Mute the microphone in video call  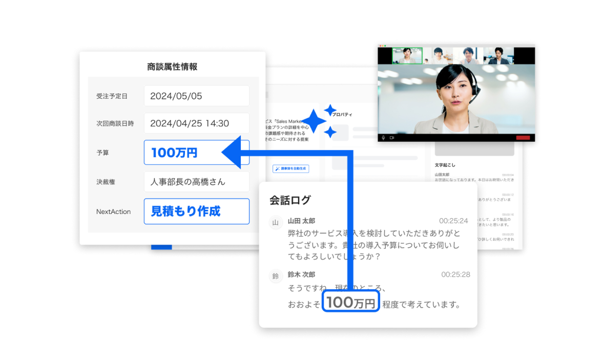pos(383,138)
